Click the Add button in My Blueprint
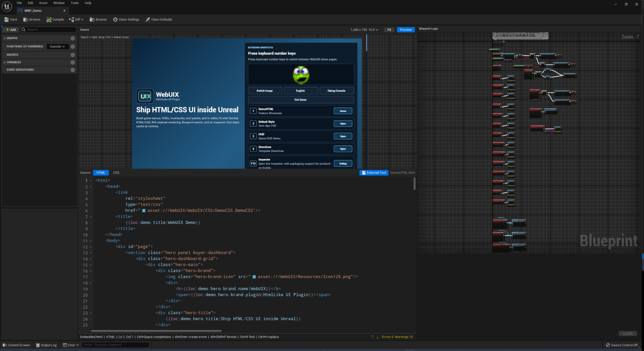 pos(11,30)
